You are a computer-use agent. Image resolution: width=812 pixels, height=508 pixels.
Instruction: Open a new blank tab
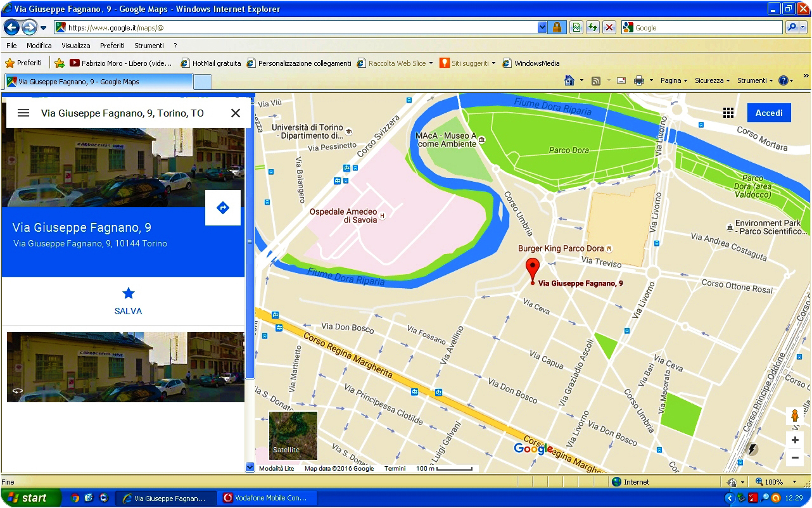(202, 82)
